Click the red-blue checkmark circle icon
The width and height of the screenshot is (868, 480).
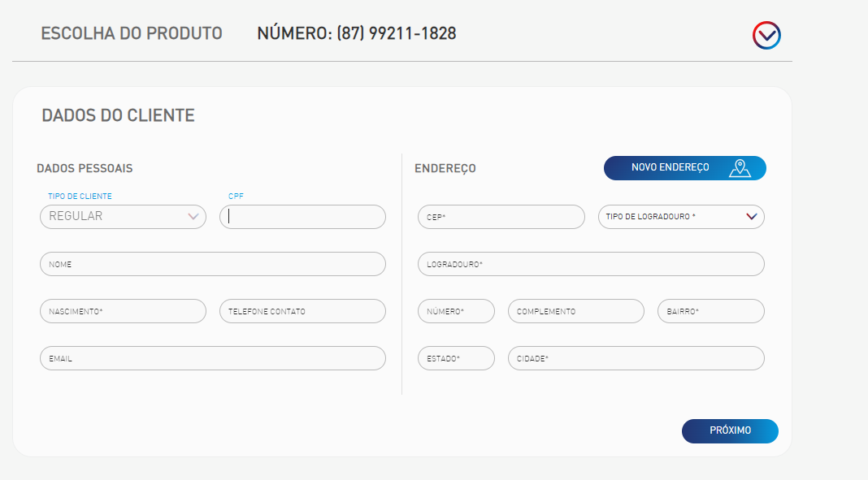click(x=766, y=36)
